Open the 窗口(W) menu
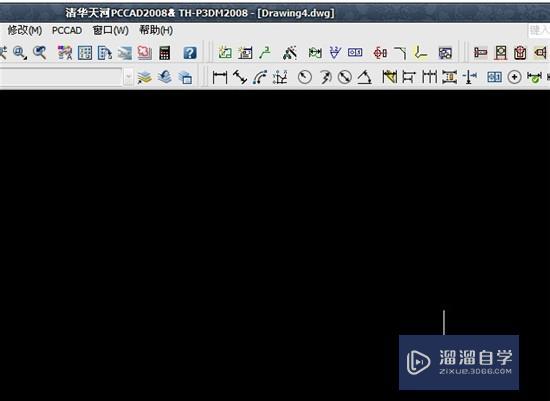Viewport: 550px width, 401px height. coord(110,31)
